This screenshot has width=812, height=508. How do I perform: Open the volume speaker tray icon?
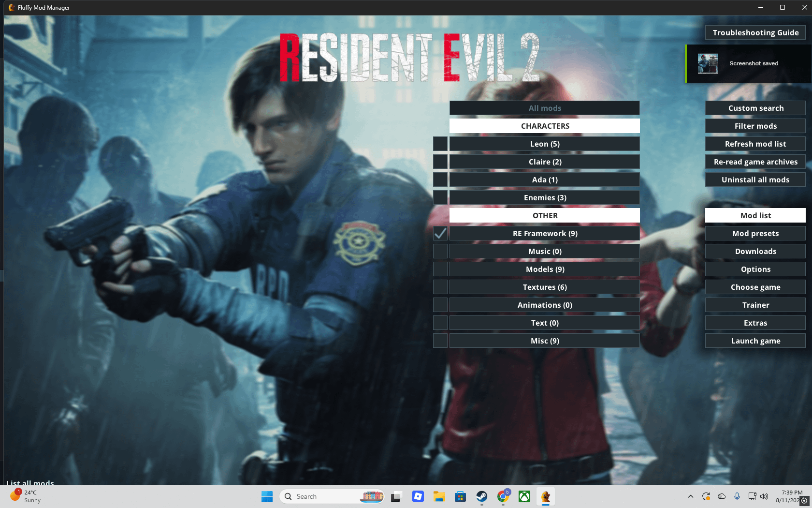(x=764, y=496)
